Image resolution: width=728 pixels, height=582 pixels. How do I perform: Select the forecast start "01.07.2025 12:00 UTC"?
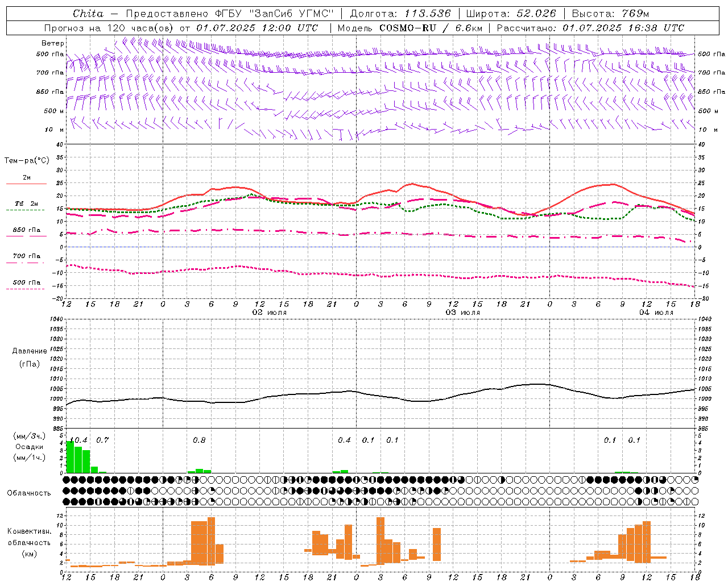[x=257, y=28]
